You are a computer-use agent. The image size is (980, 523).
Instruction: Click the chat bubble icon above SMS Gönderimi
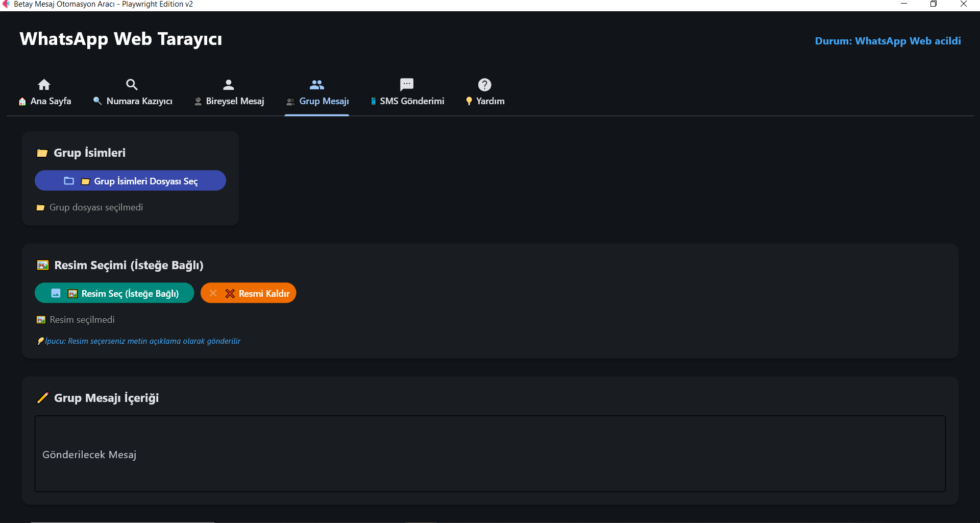(x=407, y=84)
